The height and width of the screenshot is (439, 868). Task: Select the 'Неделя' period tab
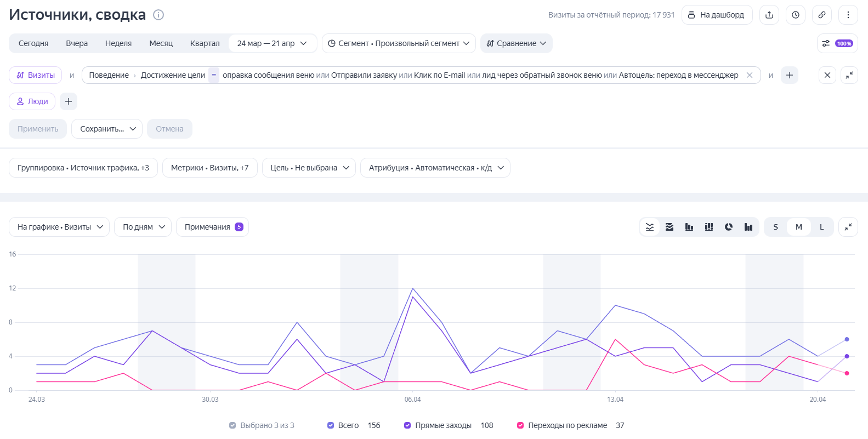click(118, 43)
